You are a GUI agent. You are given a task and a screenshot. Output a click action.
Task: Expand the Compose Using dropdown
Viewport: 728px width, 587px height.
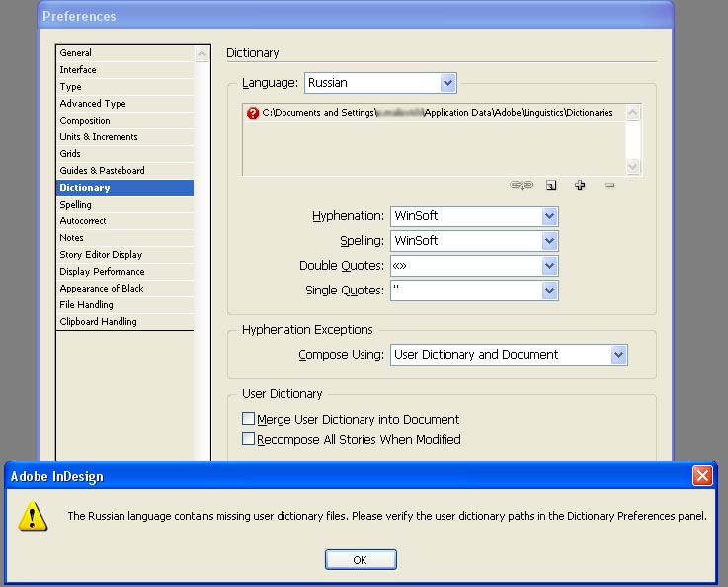[x=618, y=355]
